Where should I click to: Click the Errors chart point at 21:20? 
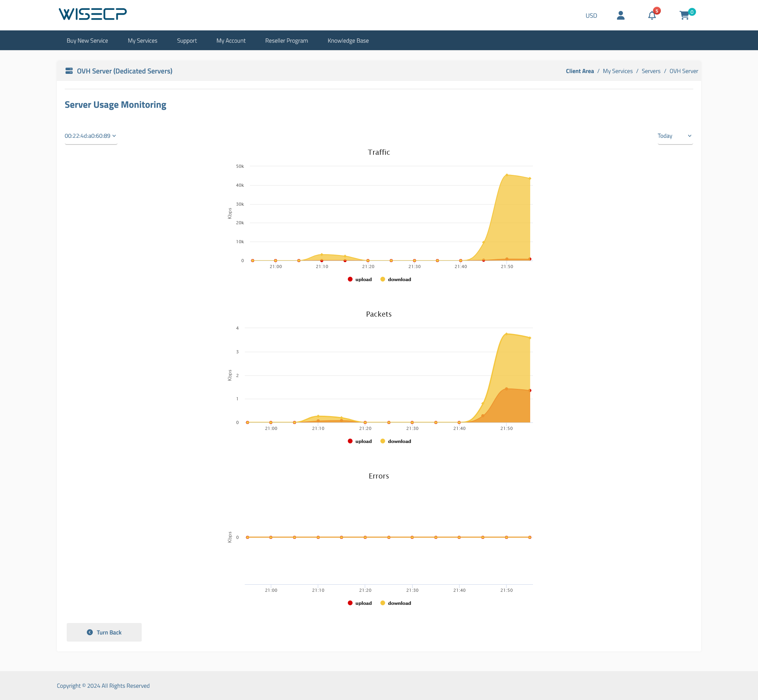click(365, 537)
